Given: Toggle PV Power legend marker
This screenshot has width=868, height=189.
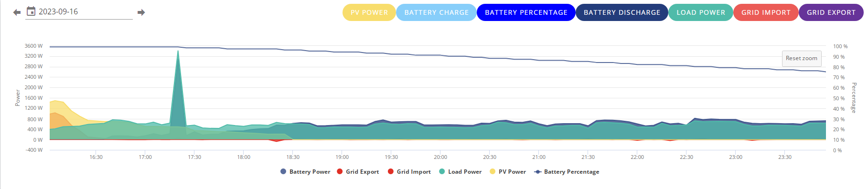Looking at the screenshot, I should tap(493, 172).
